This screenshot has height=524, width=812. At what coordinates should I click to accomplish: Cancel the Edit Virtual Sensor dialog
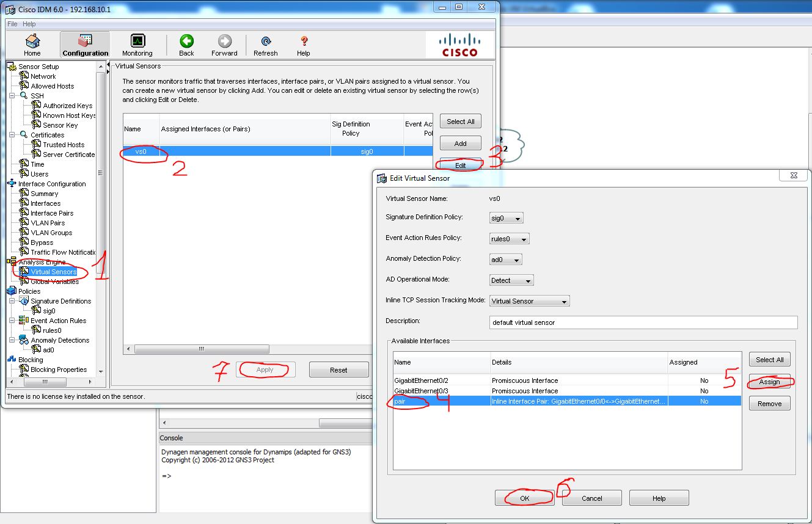592,498
